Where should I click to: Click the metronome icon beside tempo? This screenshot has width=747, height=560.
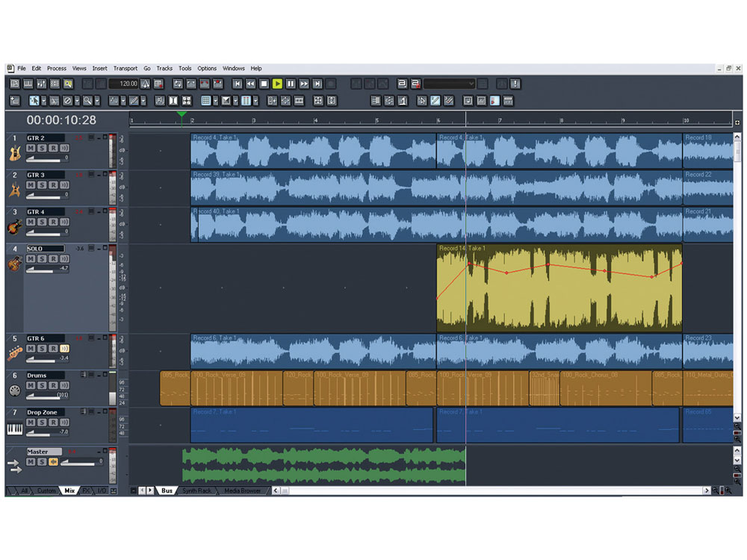146,84
